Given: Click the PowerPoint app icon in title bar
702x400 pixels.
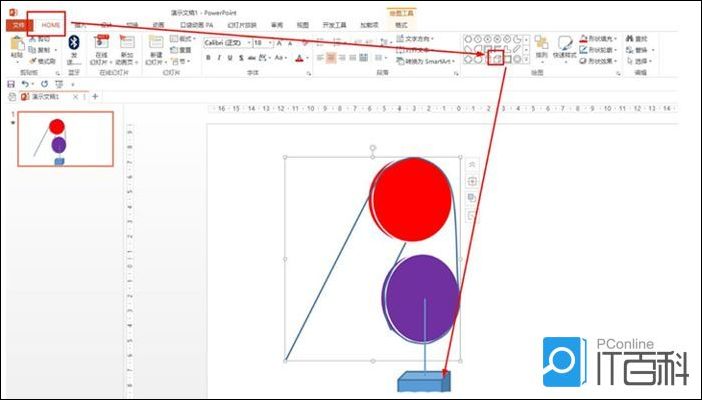Looking at the screenshot, I should [13, 13].
